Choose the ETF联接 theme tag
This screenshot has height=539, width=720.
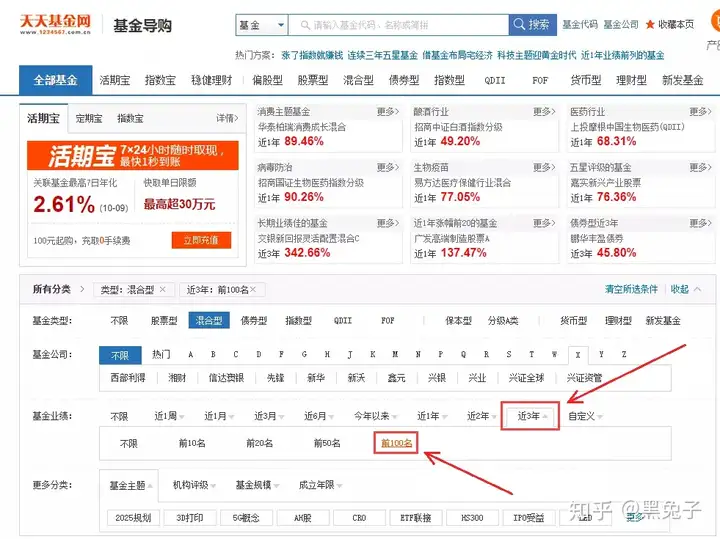[x=416, y=518]
